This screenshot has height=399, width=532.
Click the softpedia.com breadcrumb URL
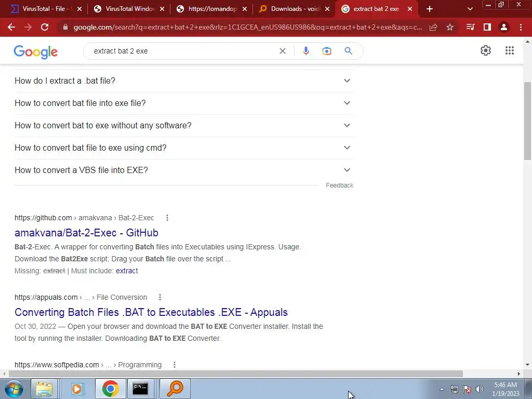pyautogui.click(x=88, y=365)
